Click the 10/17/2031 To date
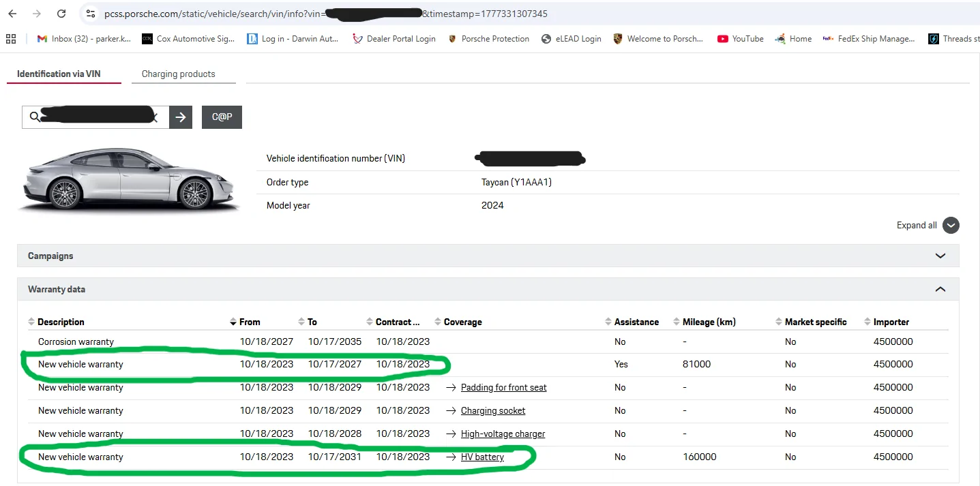The image size is (980, 486). [335, 457]
